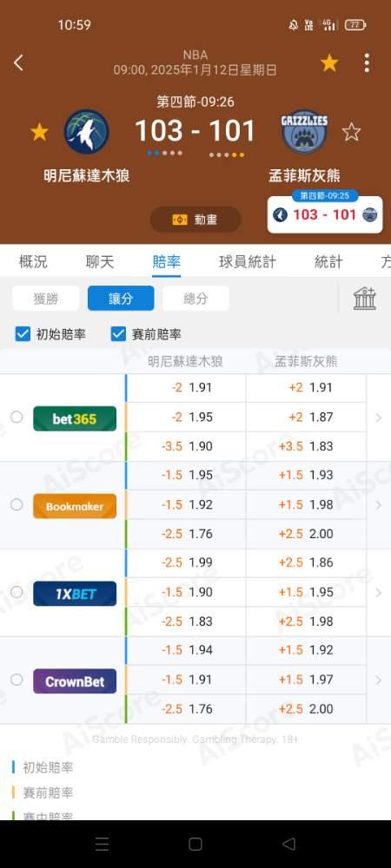Tap the 1XBET logo
The width and height of the screenshot is (391, 868).
[x=75, y=594]
